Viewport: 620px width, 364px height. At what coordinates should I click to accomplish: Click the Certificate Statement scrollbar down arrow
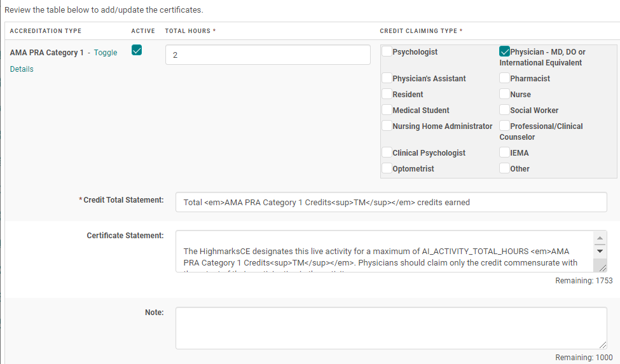tap(600, 252)
